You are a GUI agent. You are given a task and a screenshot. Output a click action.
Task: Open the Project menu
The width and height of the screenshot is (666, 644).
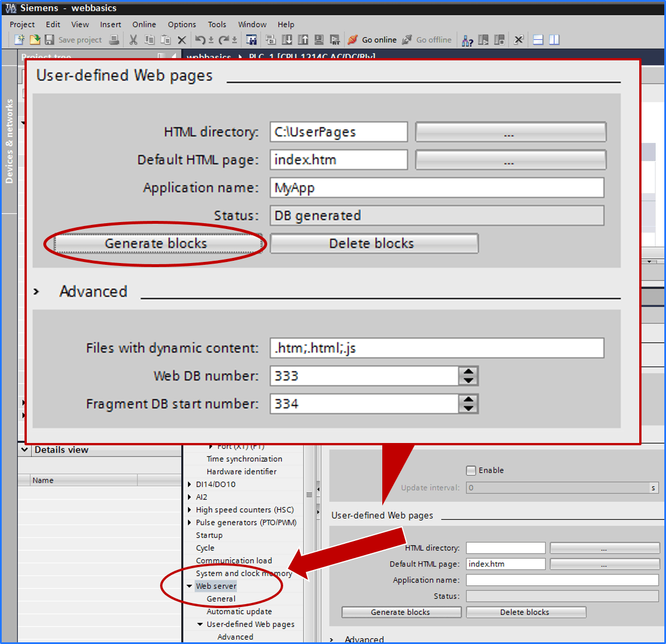22,24
